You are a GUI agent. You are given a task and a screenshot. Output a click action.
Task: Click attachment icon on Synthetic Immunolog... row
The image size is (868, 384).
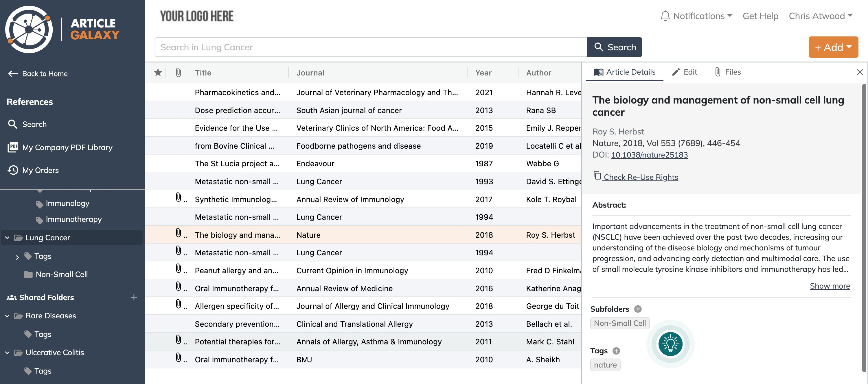tap(179, 197)
